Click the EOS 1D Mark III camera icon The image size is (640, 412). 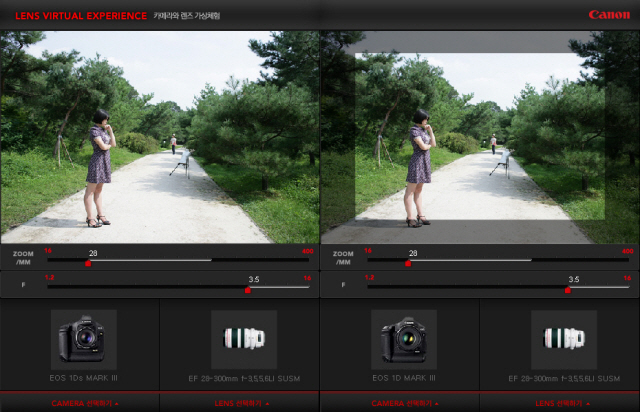[x=402, y=339]
